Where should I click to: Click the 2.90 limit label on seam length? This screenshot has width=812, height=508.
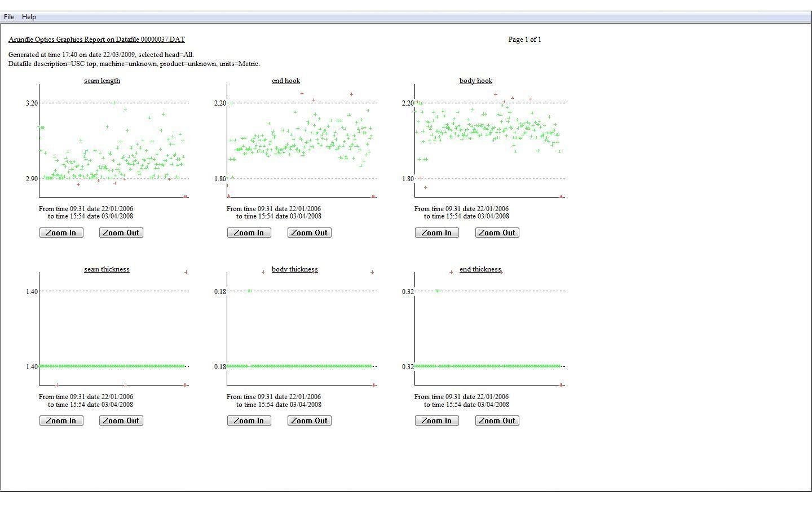(32, 179)
